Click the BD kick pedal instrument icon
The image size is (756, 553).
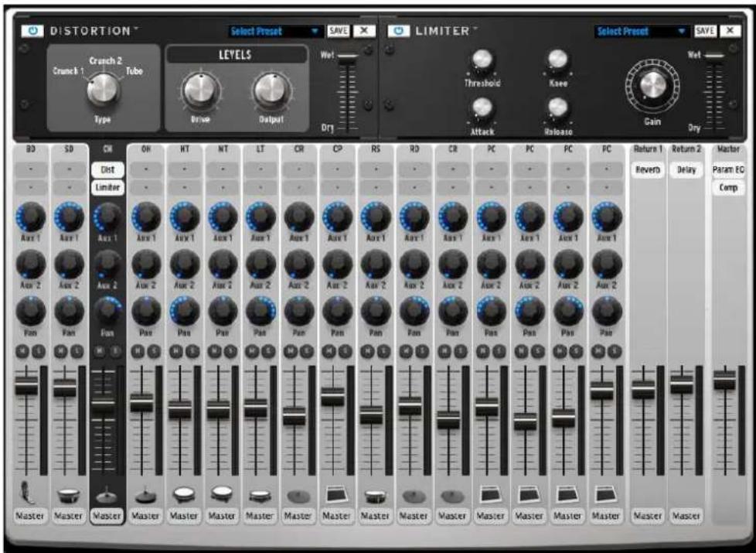click(x=28, y=492)
